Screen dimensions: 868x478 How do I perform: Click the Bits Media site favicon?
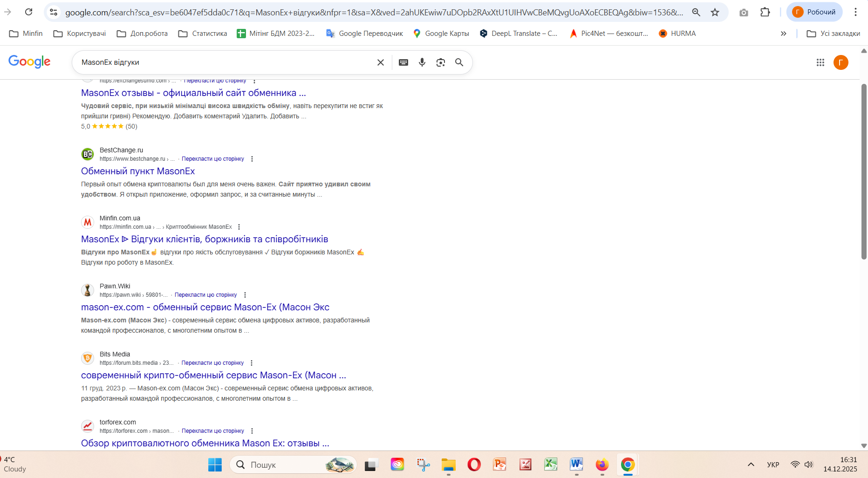tap(88, 358)
